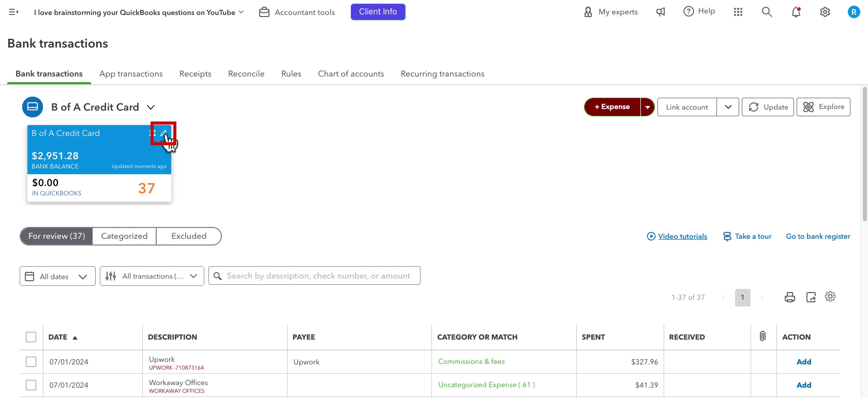Click page number 1 button
Screen dimensions: 868x398
click(742, 297)
